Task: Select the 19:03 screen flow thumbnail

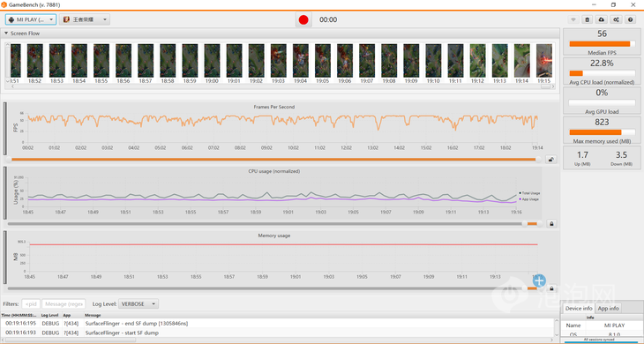Action: [x=279, y=61]
